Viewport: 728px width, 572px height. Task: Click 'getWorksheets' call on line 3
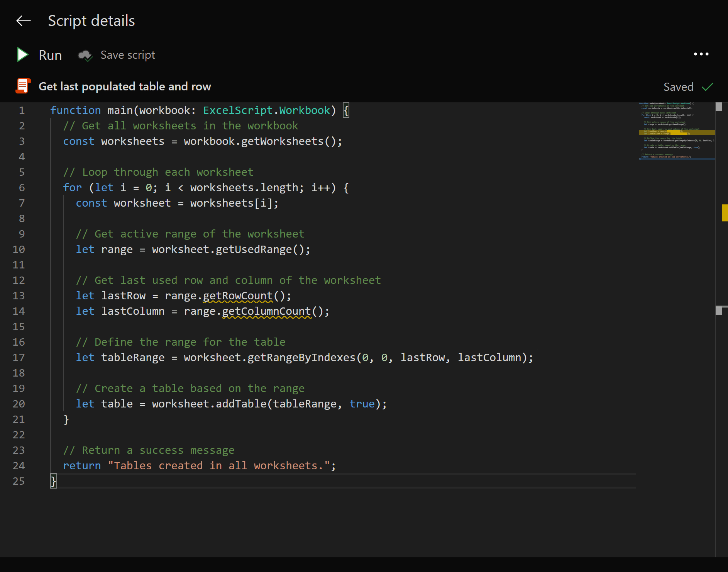coord(283,141)
